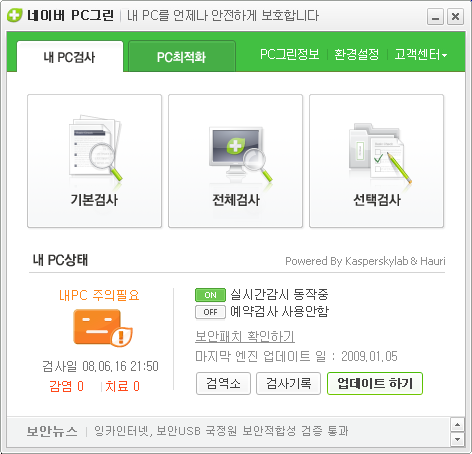Show previous security news with up arrow

pyautogui.click(x=457, y=425)
